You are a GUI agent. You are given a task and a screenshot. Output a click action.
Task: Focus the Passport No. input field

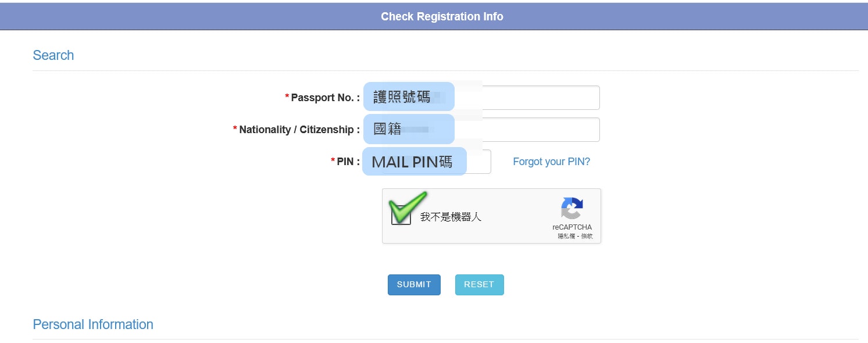coord(482,98)
